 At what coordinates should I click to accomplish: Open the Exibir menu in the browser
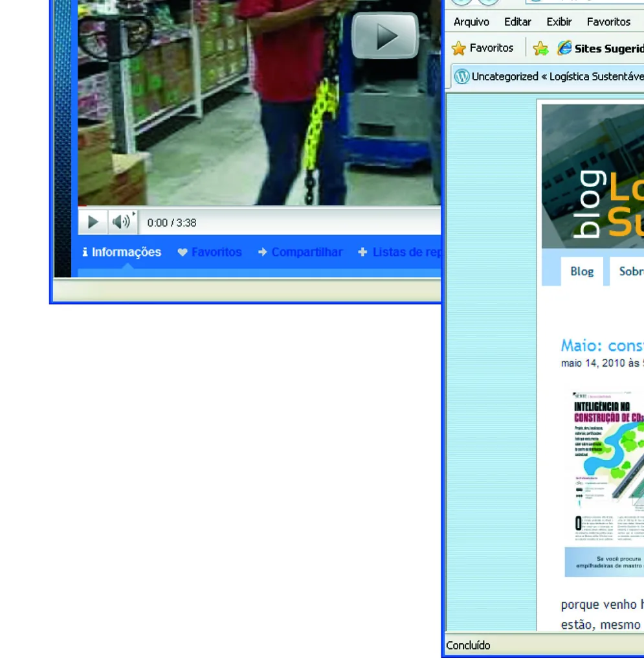point(559,22)
